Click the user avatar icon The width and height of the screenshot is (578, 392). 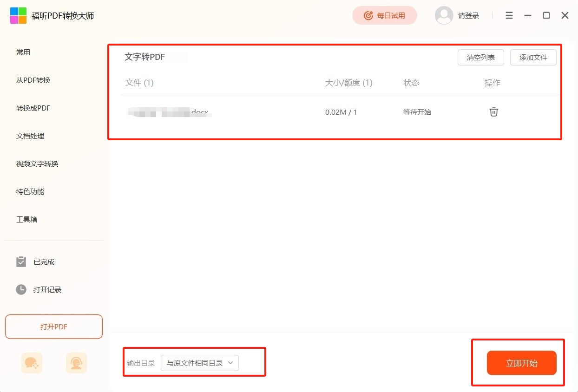[444, 15]
